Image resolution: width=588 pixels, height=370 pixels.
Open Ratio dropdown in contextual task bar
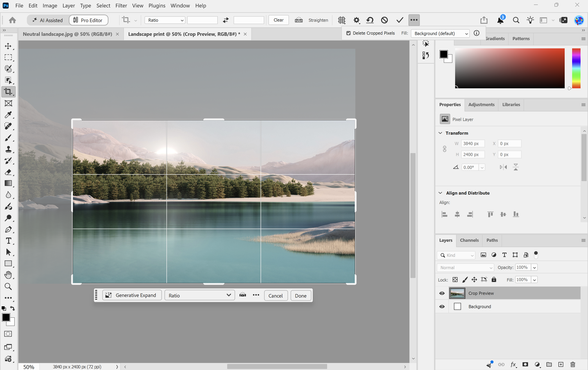pyautogui.click(x=200, y=295)
